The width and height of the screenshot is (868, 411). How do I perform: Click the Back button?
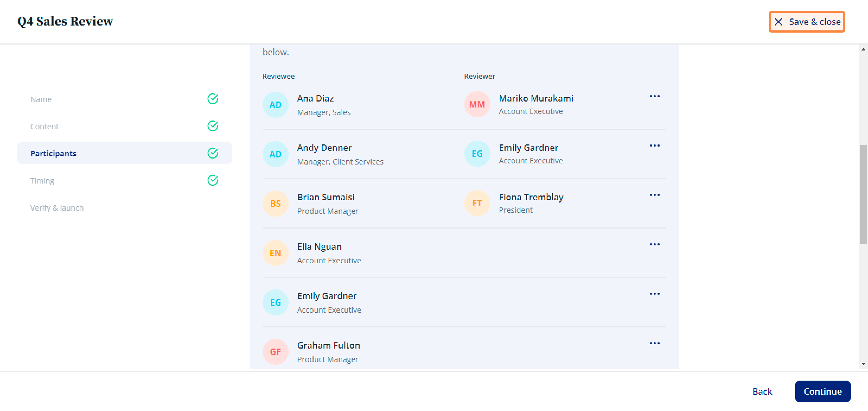click(x=762, y=391)
